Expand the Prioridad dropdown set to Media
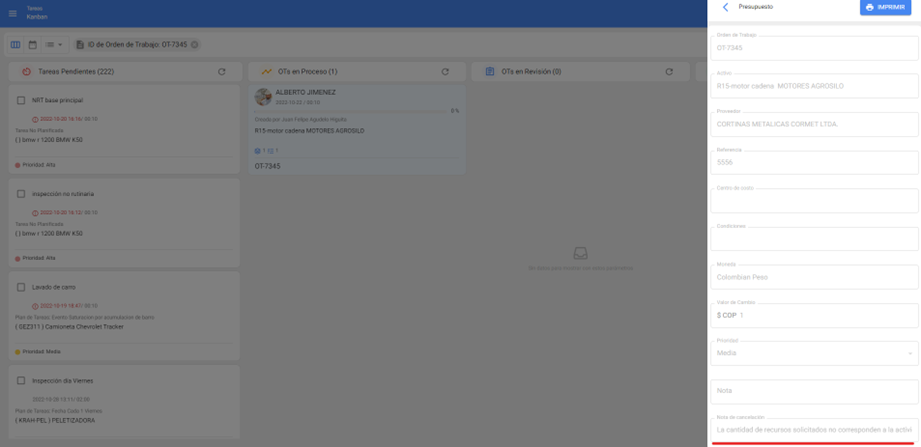Image resolution: width=921 pixels, height=447 pixels. 813,353
